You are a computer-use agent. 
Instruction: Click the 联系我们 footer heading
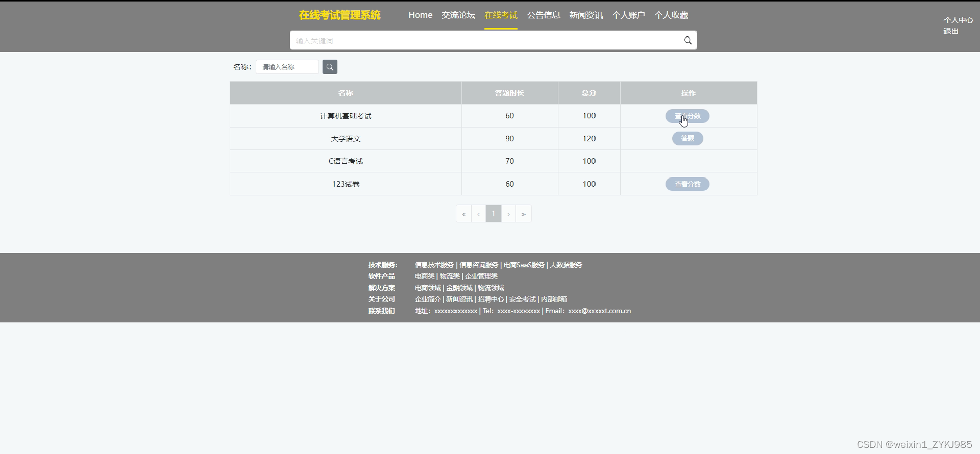(382, 311)
